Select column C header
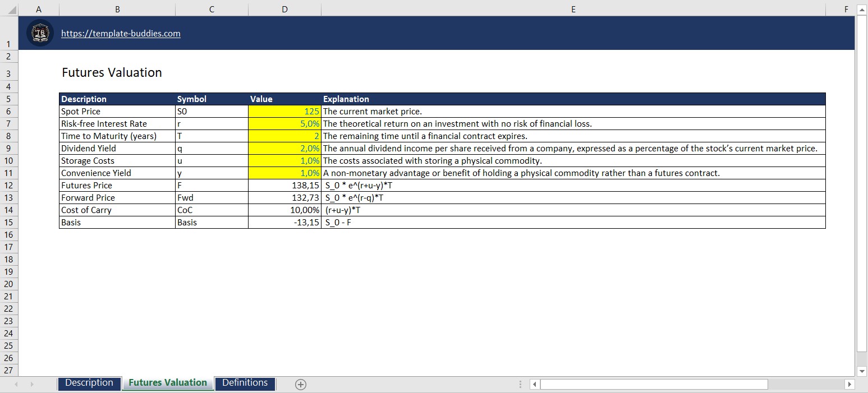The width and height of the screenshot is (868, 393). (x=212, y=9)
